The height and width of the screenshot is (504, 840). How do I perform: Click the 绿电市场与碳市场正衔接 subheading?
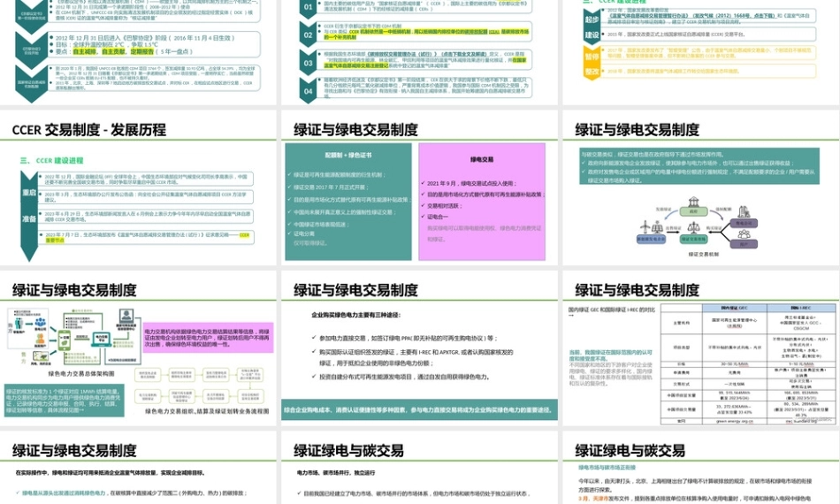pos(607,467)
